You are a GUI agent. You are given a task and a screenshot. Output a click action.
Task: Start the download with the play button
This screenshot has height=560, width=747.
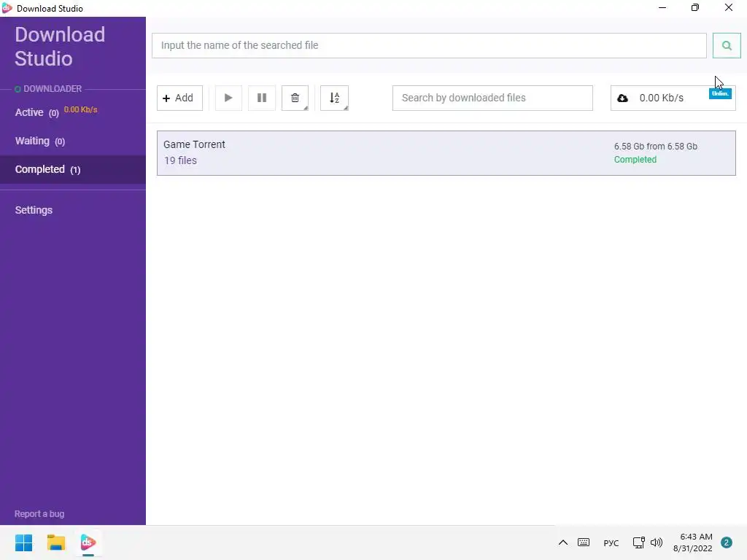[228, 98]
